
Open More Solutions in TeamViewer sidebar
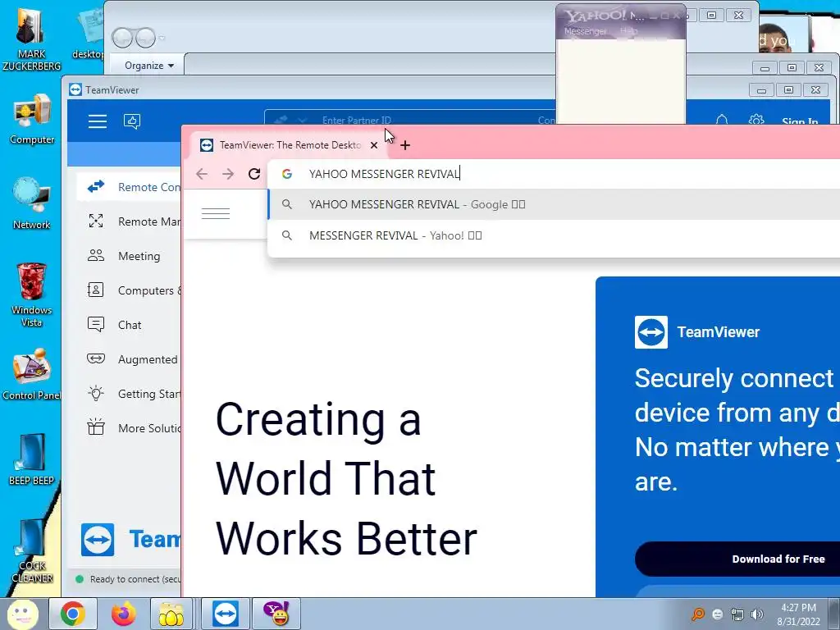[129, 428]
